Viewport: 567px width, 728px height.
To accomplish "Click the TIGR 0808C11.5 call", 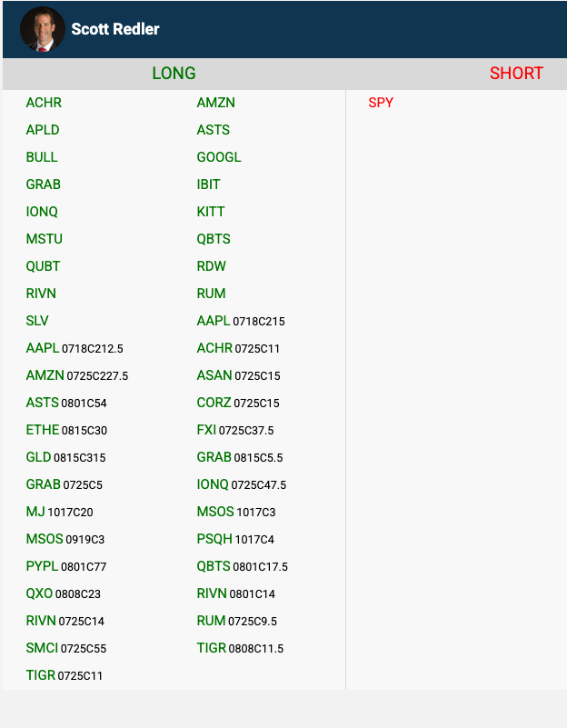I will tap(240, 648).
